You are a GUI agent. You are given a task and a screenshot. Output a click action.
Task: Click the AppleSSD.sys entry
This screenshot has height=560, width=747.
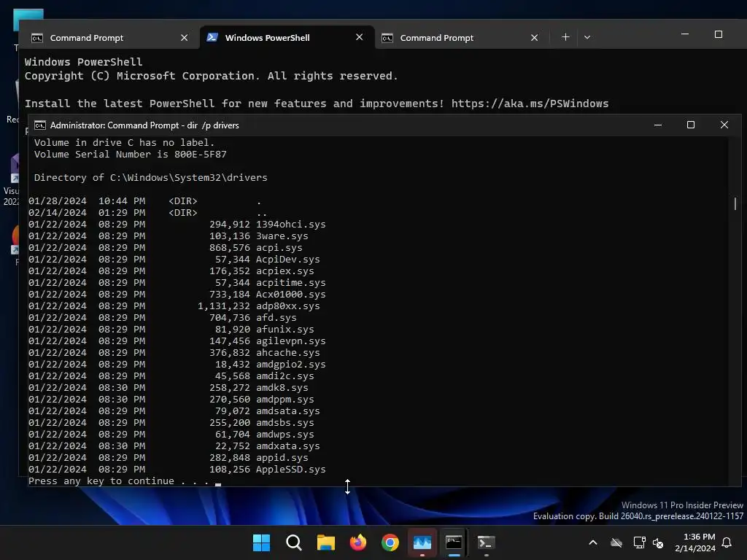click(290, 470)
